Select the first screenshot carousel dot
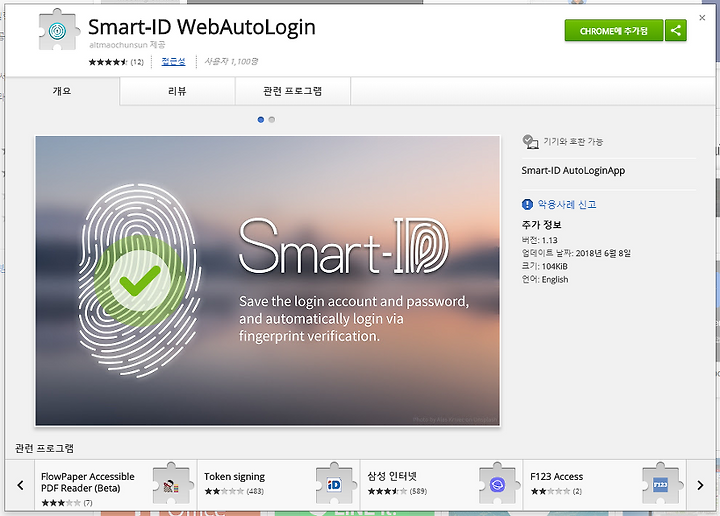This screenshot has width=720, height=516. point(261,120)
